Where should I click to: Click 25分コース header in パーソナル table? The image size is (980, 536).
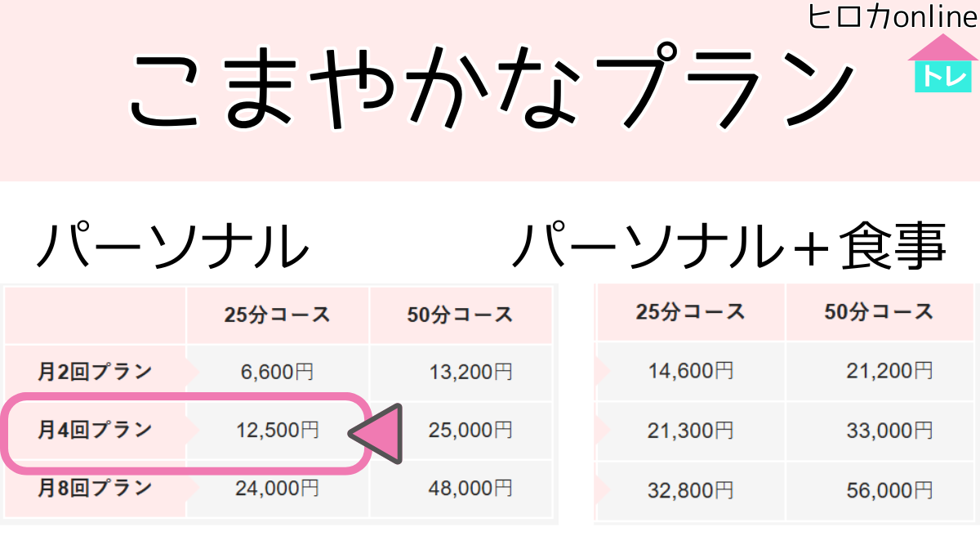(x=278, y=315)
